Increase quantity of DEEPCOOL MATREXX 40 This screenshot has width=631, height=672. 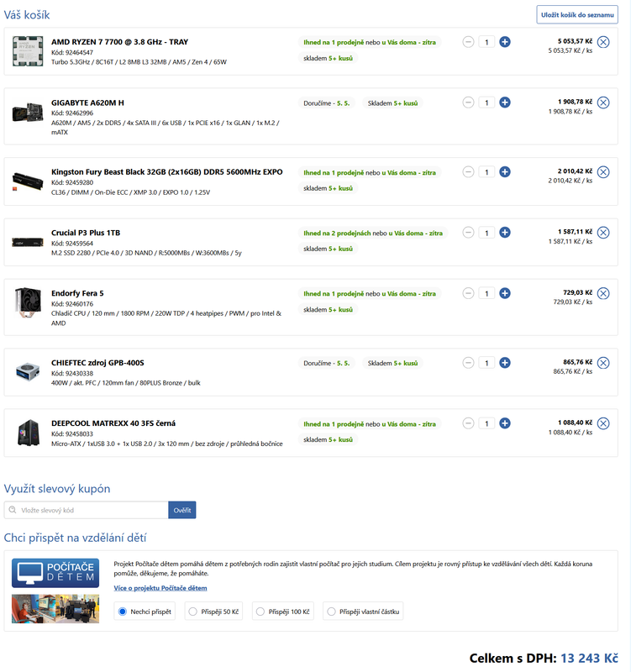[x=505, y=423]
